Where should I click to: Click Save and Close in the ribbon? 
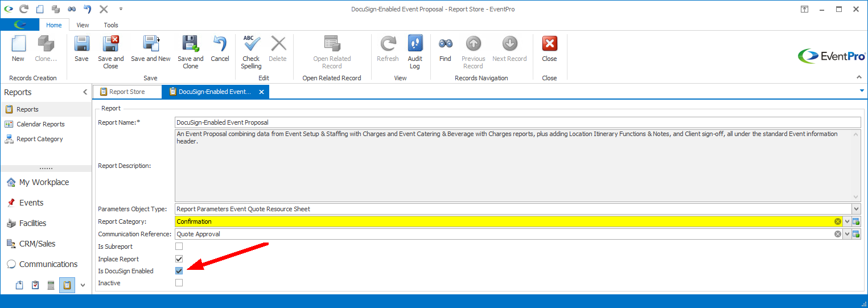(x=110, y=52)
